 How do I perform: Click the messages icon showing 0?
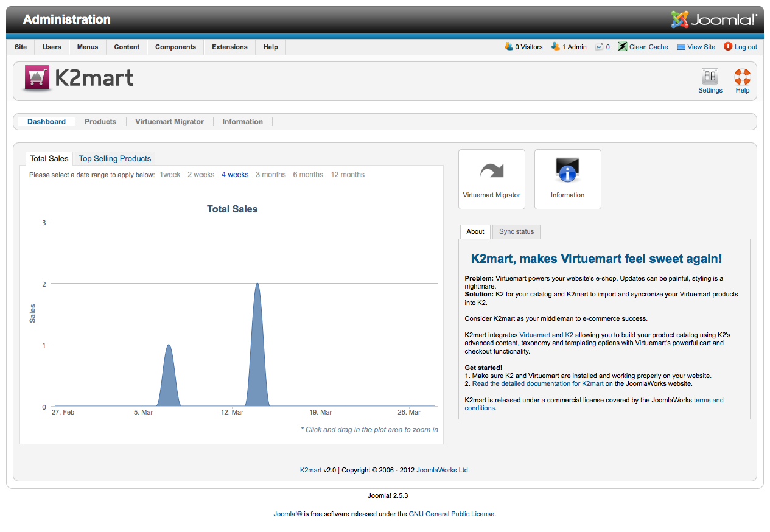(x=599, y=47)
